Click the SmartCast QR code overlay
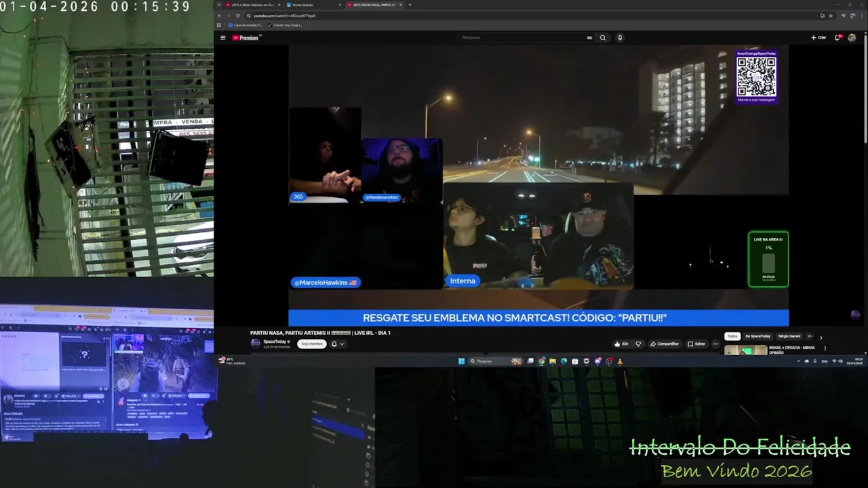The height and width of the screenshot is (488, 868). point(756,77)
